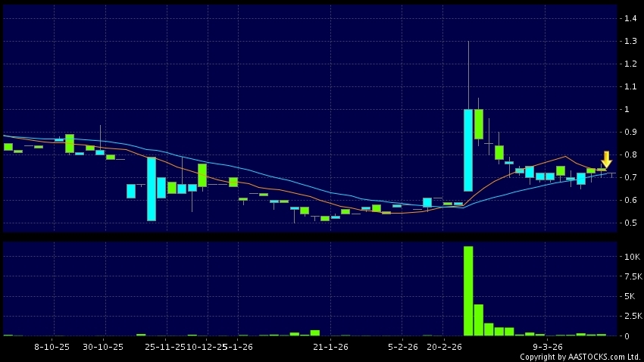The width and height of the screenshot is (644, 362).
Task: Select the large cyan candle near 25-11-25
Action: pos(152,189)
